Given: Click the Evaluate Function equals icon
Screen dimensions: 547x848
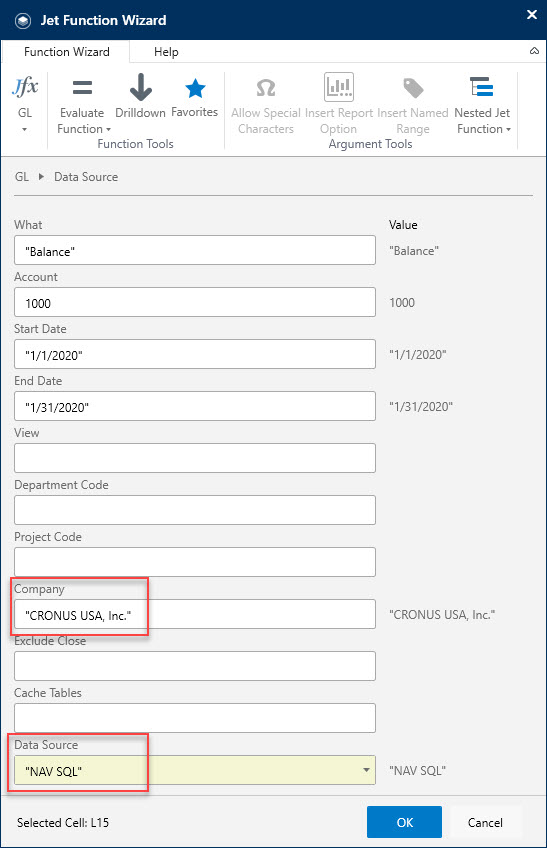Looking at the screenshot, I should pos(82,87).
